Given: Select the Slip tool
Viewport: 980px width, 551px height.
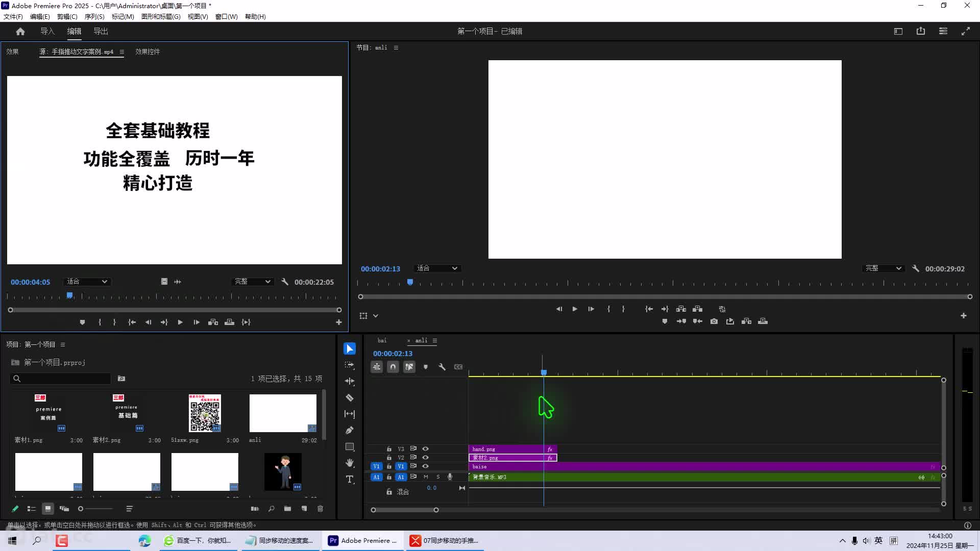Looking at the screenshot, I should [x=350, y=414].
